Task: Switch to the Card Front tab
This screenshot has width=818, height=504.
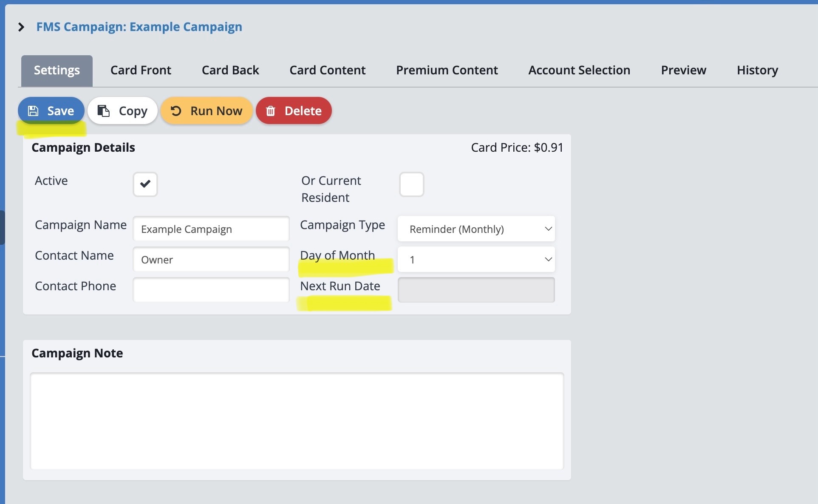Action: [x=141, y=70]
